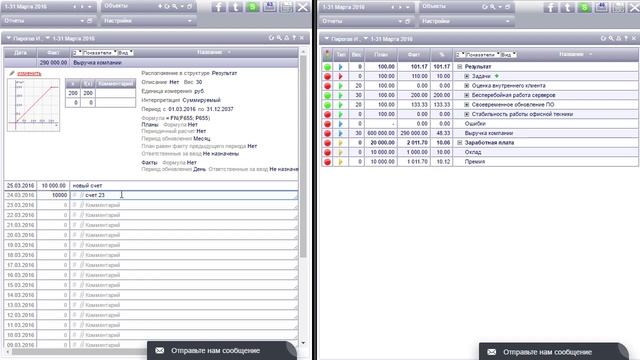Refresh the left Пирогов panel
The width and height of the screenshot is (640, 360).
click(x=271, y=38)
